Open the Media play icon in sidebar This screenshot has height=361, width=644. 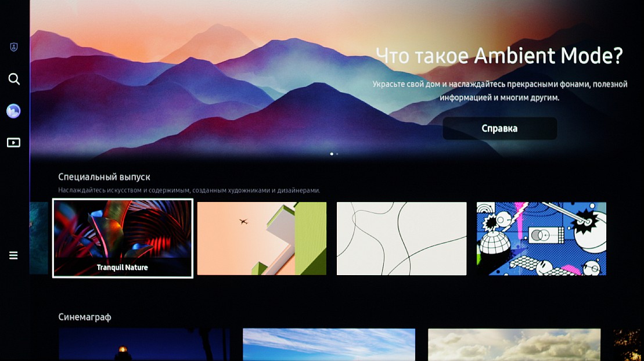(x=13, y=143)
